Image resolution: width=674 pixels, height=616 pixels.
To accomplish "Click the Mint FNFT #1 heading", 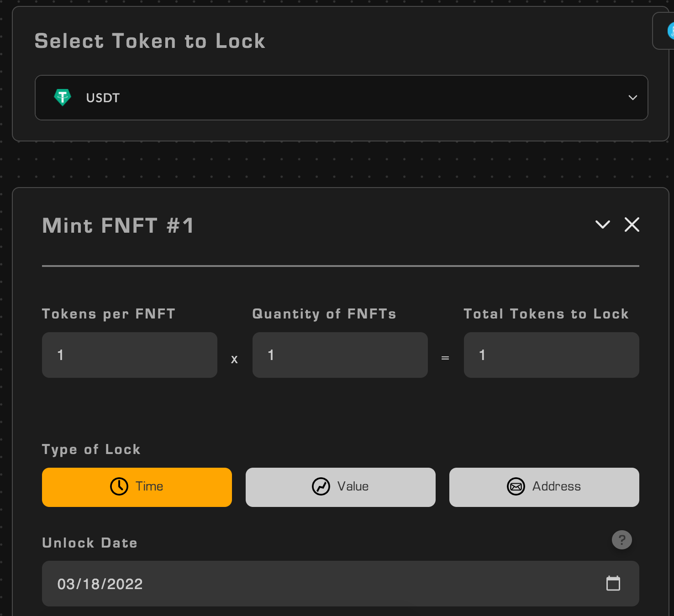I will coord(118,225).
